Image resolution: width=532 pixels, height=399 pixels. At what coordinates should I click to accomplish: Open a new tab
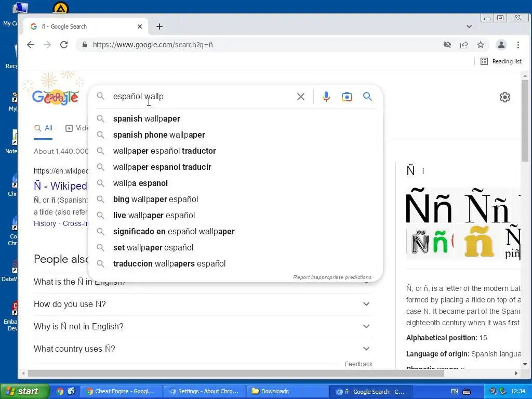159,26
